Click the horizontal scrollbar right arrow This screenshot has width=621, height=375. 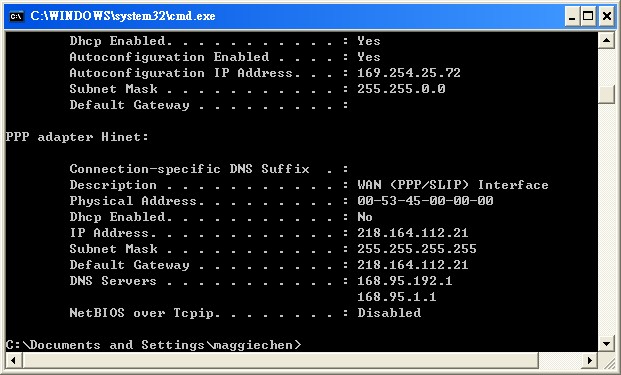590,360
